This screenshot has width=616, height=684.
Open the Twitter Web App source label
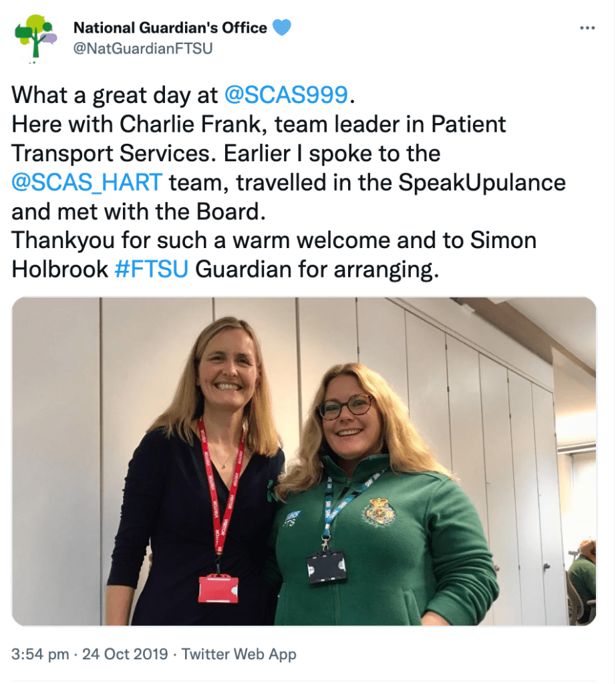(239, 654)
